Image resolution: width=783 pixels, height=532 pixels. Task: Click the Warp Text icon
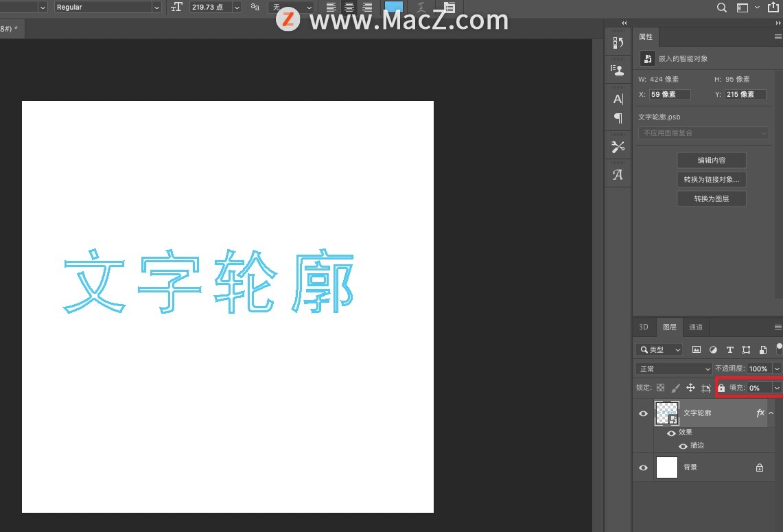pyautogui.click(x=421, y=7)
